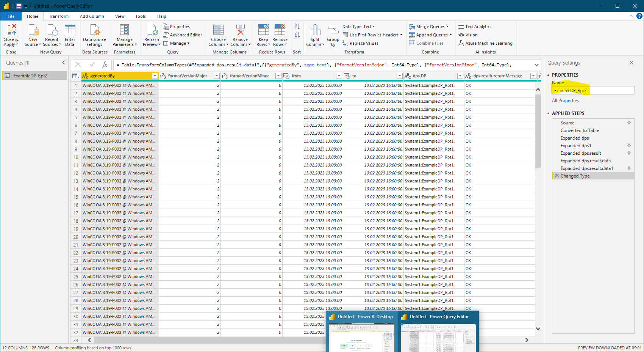644x352 pixels.
Task: Open New Source icon
Action: (x=33, y=30)
